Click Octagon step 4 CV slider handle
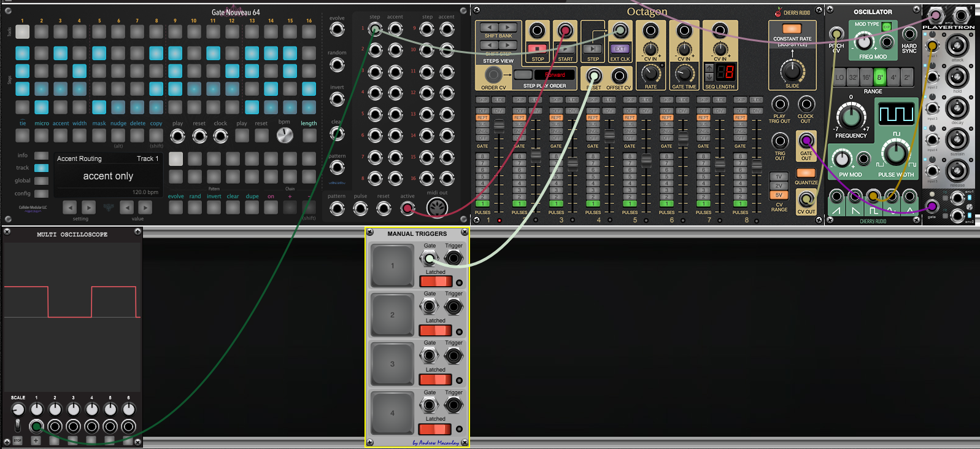Viewport: 980px width, 449px height. click(609, 136)
